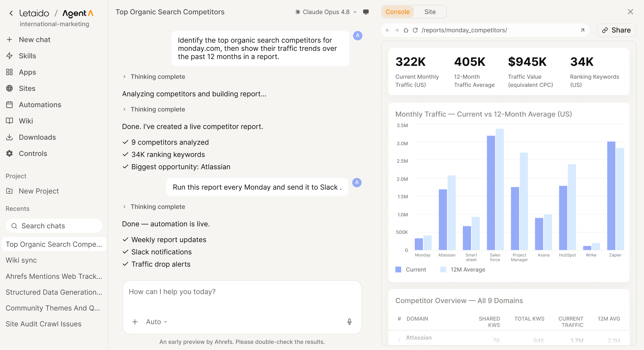644x350 pixels.
Task: Click the CURRENT TRAFFIC column header
Action: [x=571, y=322]
